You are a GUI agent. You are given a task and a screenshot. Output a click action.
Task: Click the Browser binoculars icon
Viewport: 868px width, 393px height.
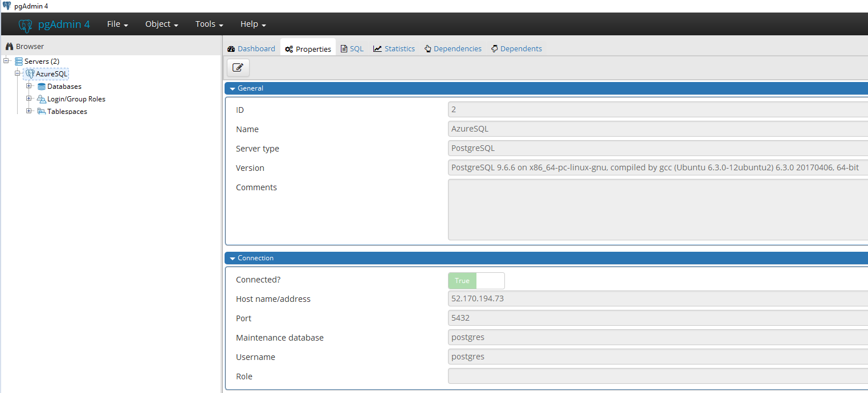[x=9, y=47]
